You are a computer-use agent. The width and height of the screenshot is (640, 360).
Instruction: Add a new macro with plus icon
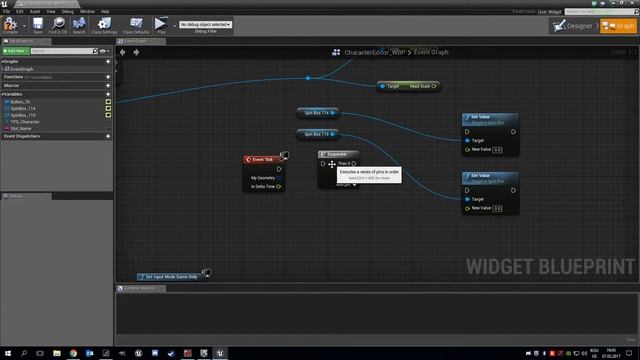(108, 86)
